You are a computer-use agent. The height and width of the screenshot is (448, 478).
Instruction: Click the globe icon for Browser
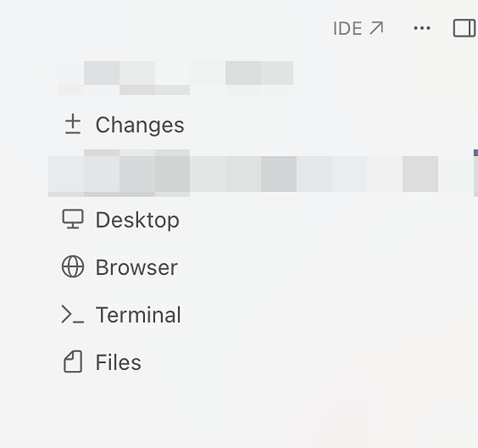[x=73, y=267]
